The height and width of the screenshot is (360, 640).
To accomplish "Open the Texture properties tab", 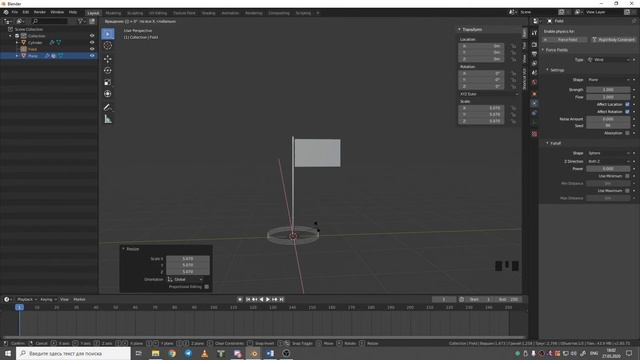I will [x=534, y=134].
